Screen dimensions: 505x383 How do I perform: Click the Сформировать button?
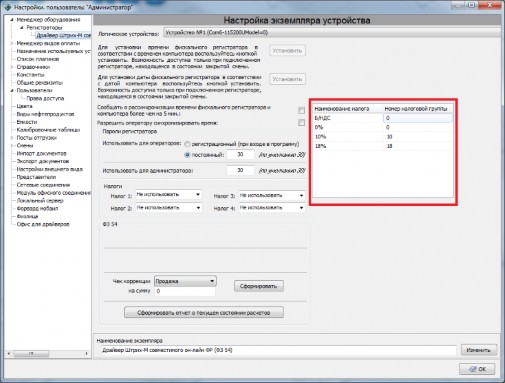259,286
